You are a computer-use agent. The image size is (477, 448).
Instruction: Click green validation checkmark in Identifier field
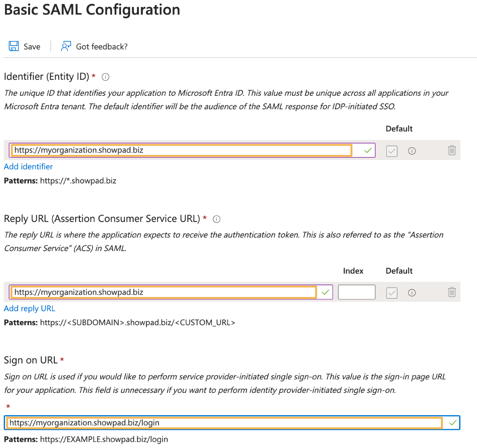368,150
